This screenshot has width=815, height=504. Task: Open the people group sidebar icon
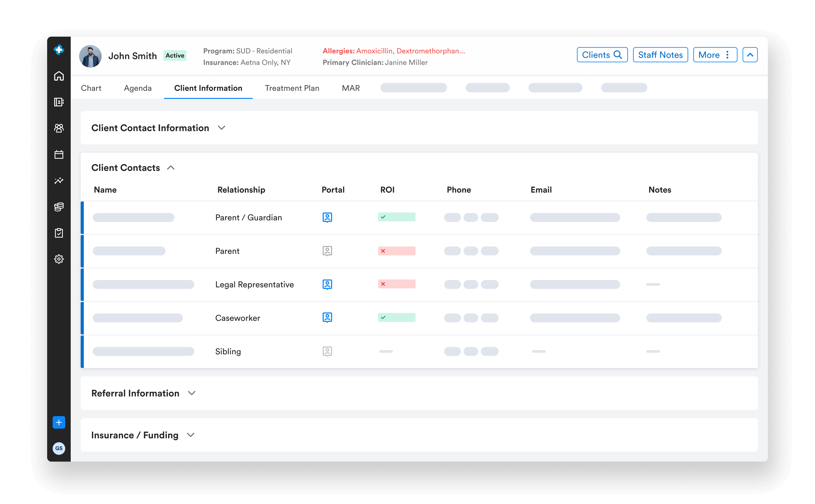(59, 128)
